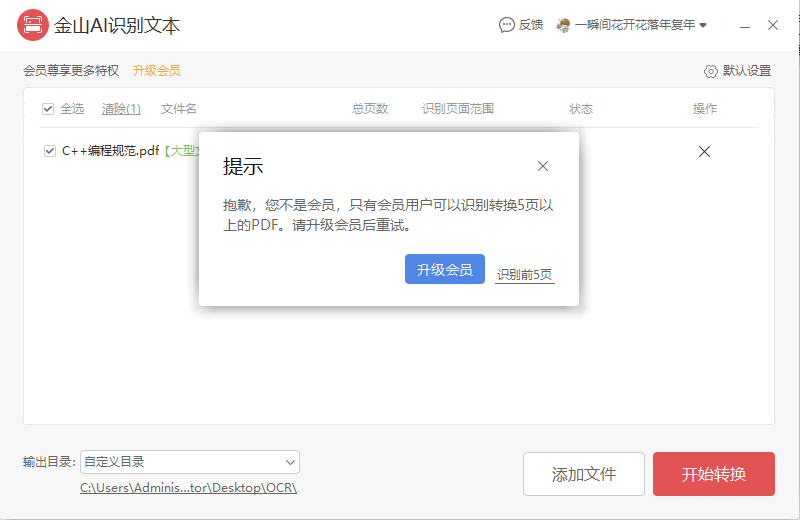Select the C++编程规范.pdf file name text

(x=110, y=151)
